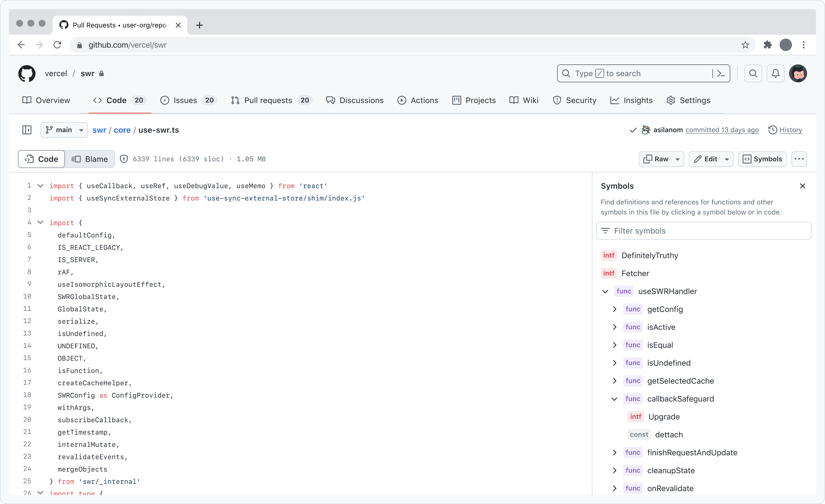The height and width of the screenshot is (504, 825).
Task: Open the Actions tab
Action: pos(418,100)
